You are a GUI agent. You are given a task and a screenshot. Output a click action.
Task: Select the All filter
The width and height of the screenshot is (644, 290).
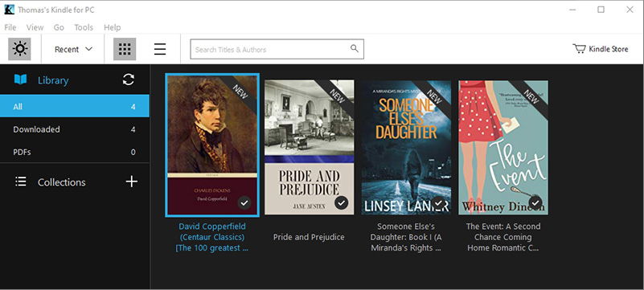[74, 106]
